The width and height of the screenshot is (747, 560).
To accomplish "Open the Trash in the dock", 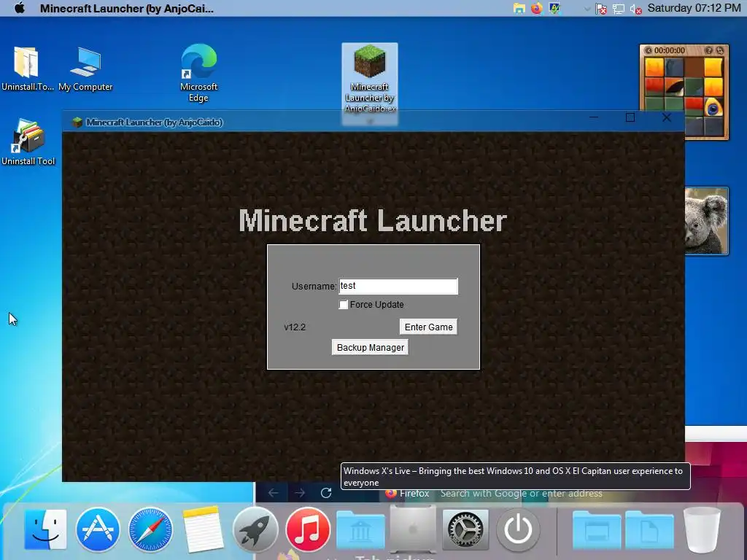I will coord(702,529).
